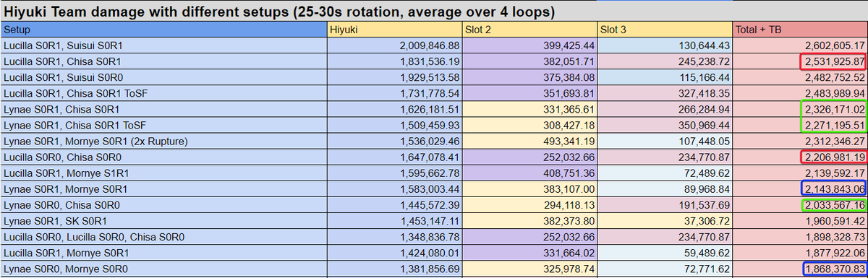Select Hiyuki value 1,453,147.11
Viewport: 868px width, 278px height.
click(x=394, y=220)
